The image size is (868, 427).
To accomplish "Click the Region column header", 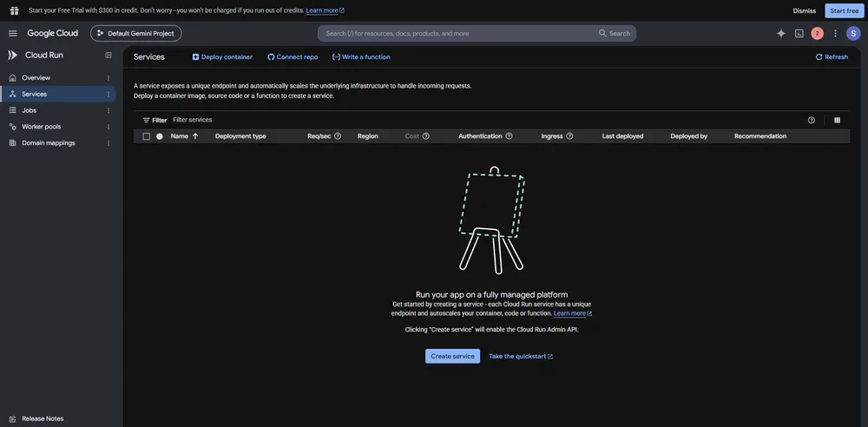I will point(367,136).
